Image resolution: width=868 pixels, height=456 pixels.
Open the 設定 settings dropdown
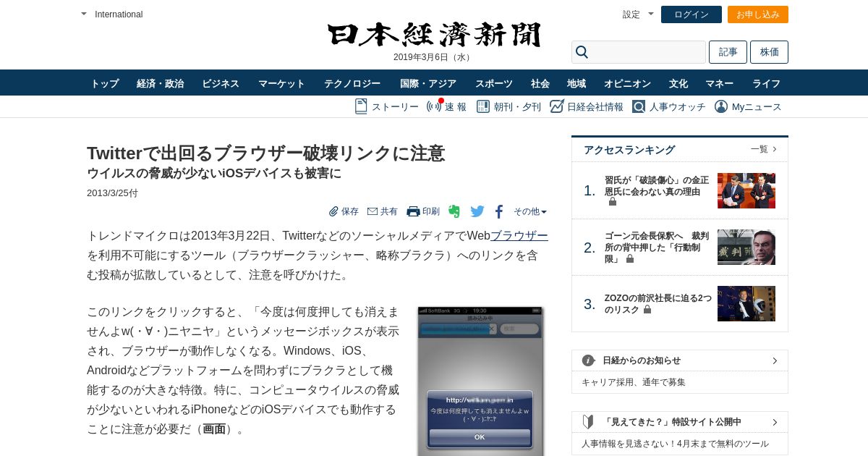click(x=651, y=14)
